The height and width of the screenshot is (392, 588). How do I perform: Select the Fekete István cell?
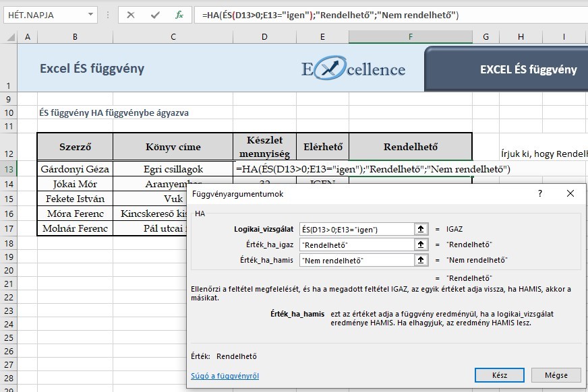[x=75, y=199]
